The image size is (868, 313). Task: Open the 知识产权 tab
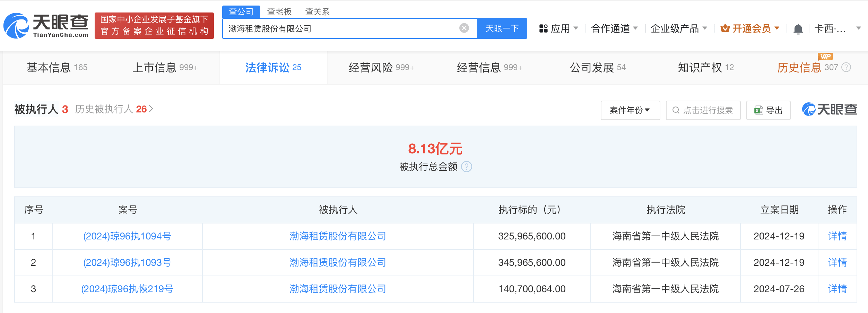coord(706,67)
